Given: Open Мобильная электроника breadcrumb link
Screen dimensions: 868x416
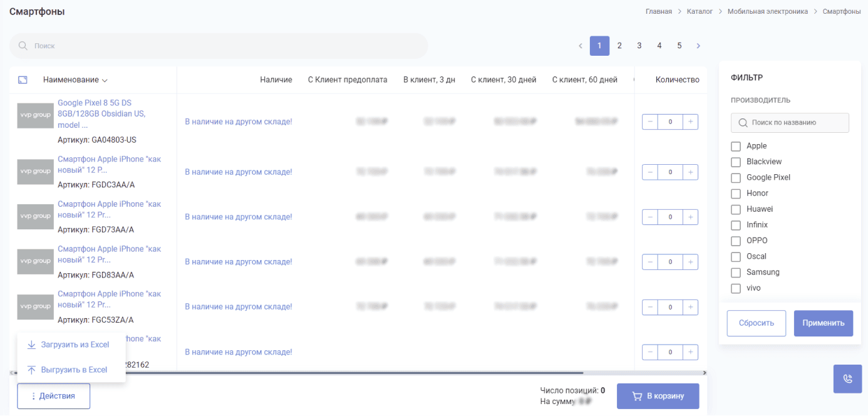Looking at the screenshot, I should point(768,11).
